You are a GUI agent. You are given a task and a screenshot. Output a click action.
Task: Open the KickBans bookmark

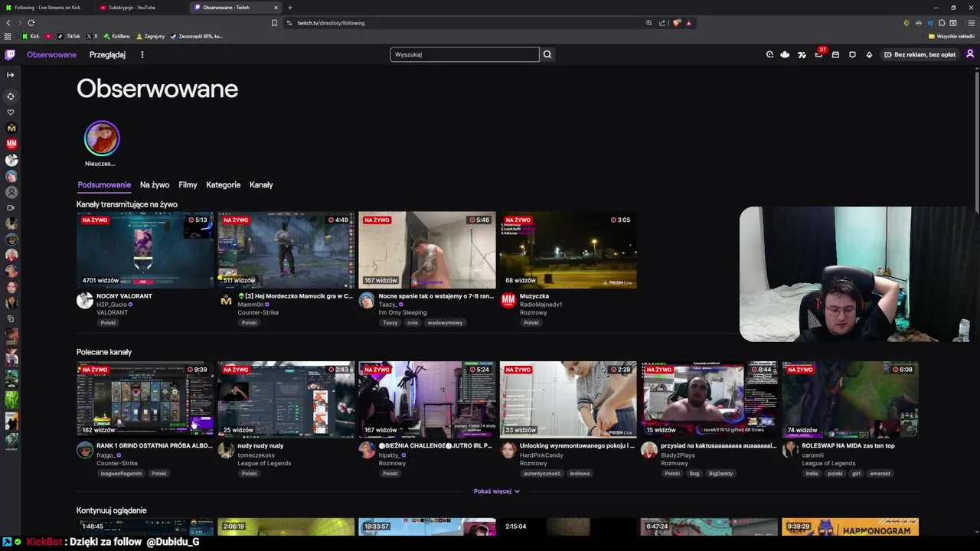pyautogui.click(x=117, y=36)
